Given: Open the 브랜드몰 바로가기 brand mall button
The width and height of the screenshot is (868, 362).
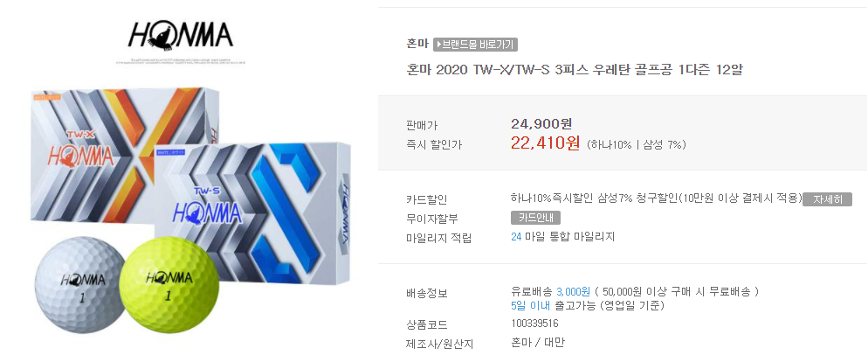Looking at the screenshot, I should pyautogui.click(x=475, y=45).
